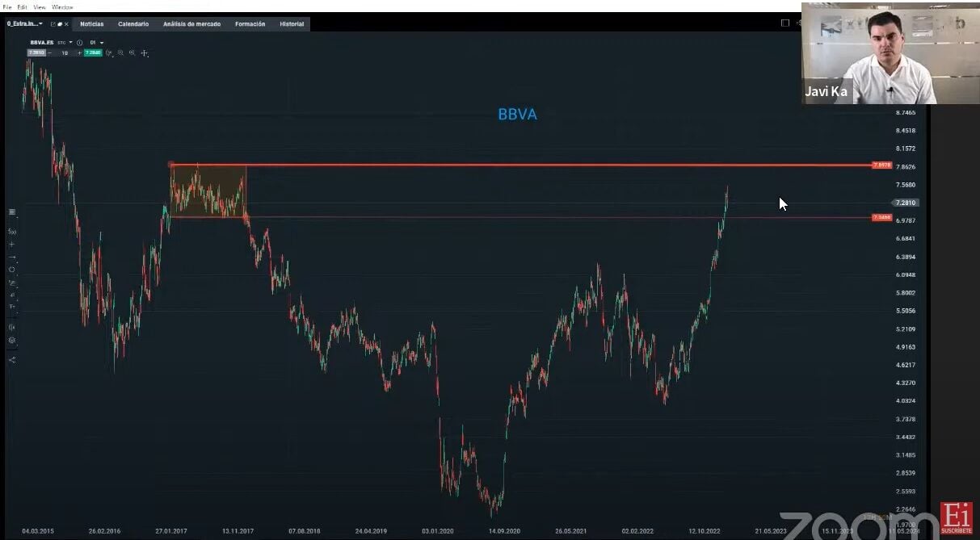
Task: Select the pitchfork/fan drawing tool
Action: pyautogui.click(x=12, y=295)
